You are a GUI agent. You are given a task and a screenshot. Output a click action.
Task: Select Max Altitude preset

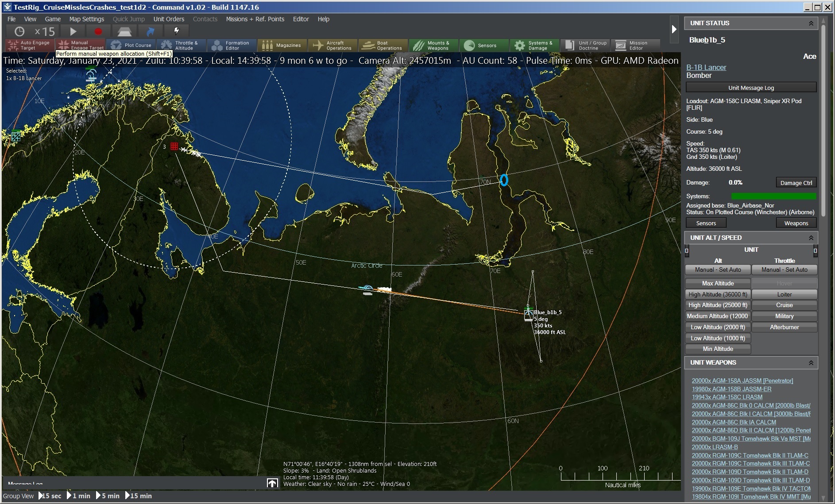tap(718, 283)
